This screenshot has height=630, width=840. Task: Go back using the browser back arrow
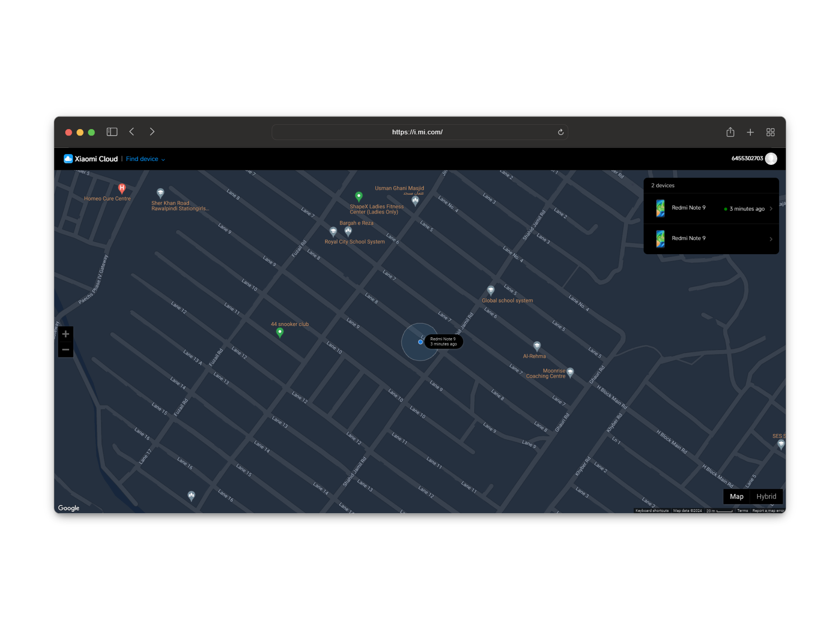pos(132,132)
